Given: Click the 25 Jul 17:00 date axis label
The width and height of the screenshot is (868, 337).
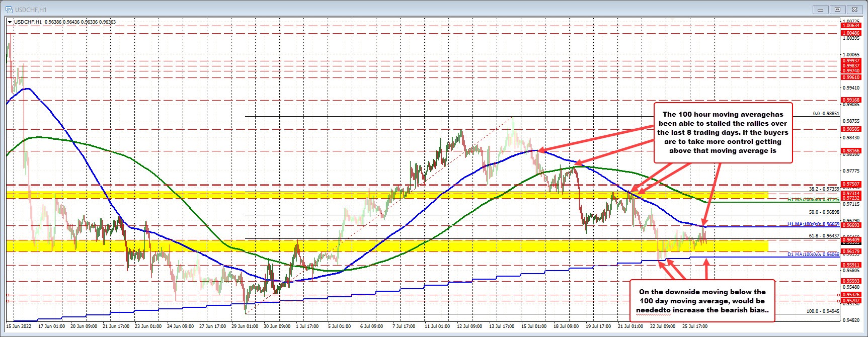Looking at the screenshot, I should point(694,326).
